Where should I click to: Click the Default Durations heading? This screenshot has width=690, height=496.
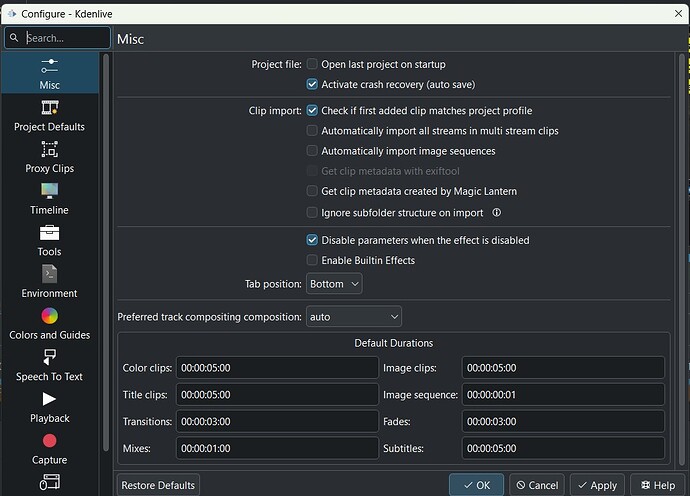click(393, 343)
